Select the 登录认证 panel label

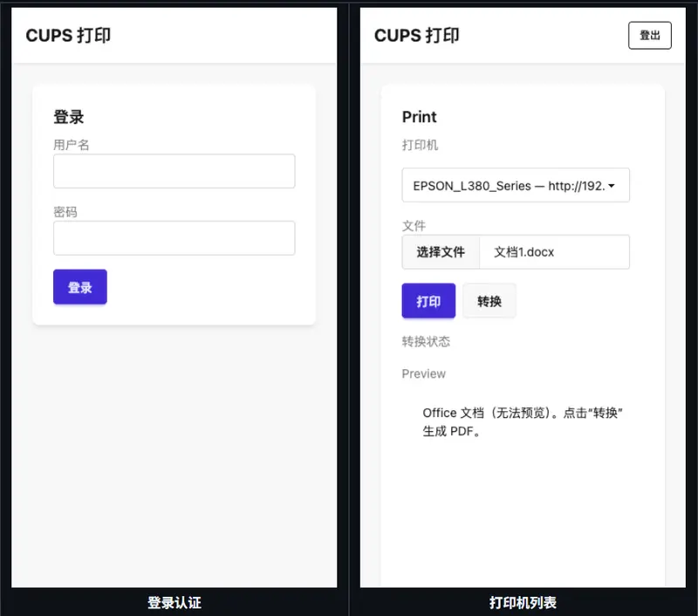click(172, 602)
